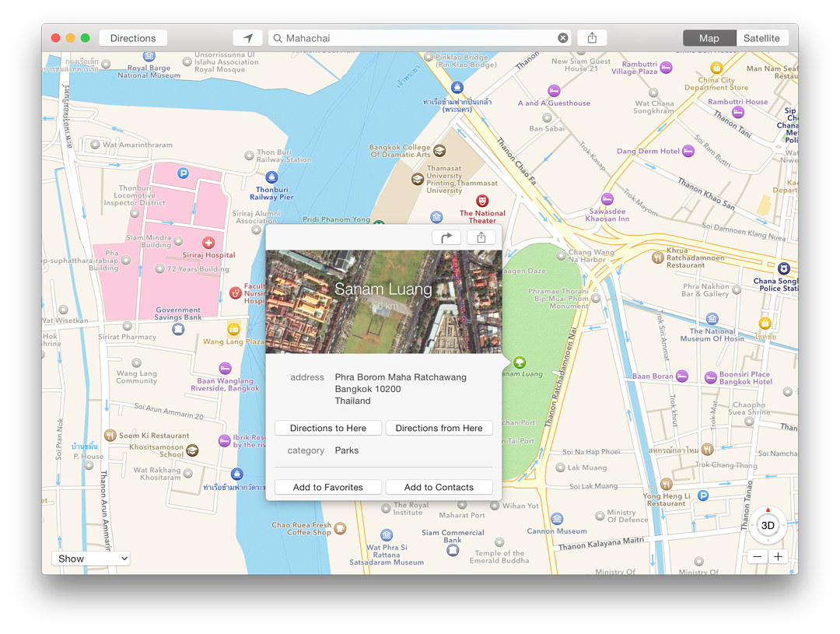Select the Royal Barge National Museum pin
The width and height of the screenshot is (840, 634).
pyautogui.click(x=149, y=56)
